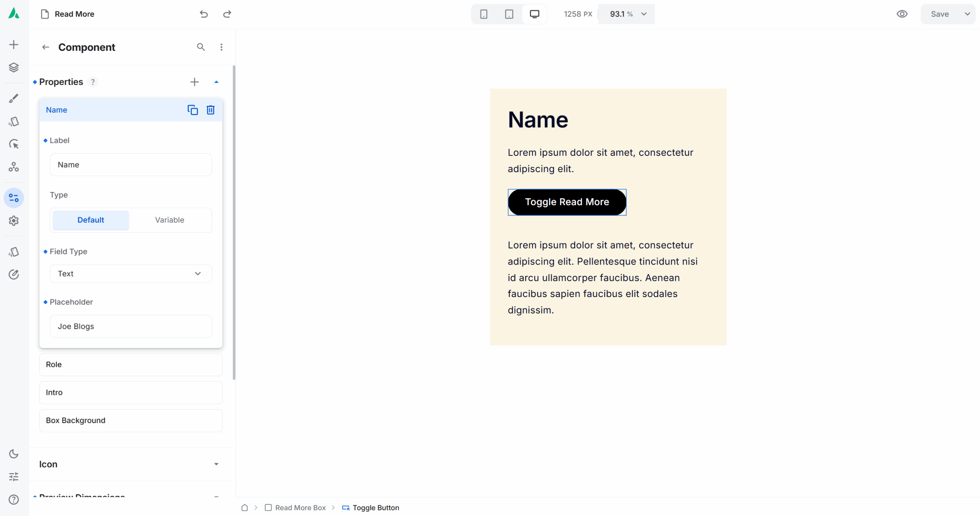Toggle preview with the eye icon
This screenshot has width=980, height=516.
(x=902, y=14)
